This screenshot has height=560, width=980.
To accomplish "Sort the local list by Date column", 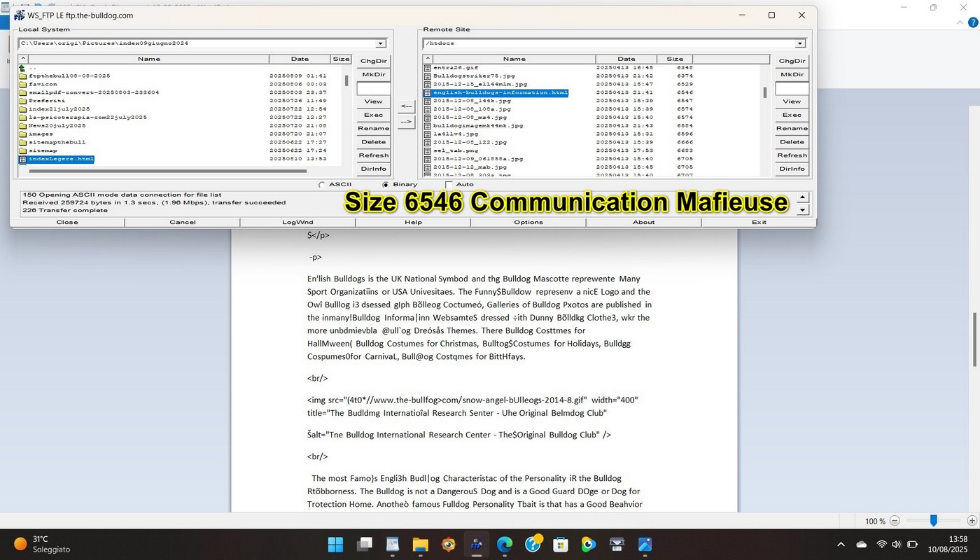I will pyautogui.click(x=300, y=59).
